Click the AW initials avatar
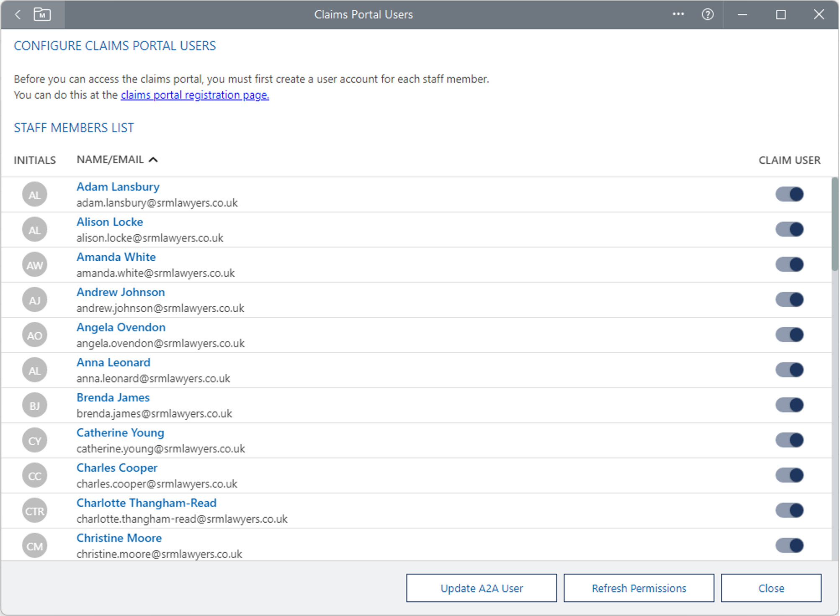Screen dimensions: 840x616 coord(35,265)
